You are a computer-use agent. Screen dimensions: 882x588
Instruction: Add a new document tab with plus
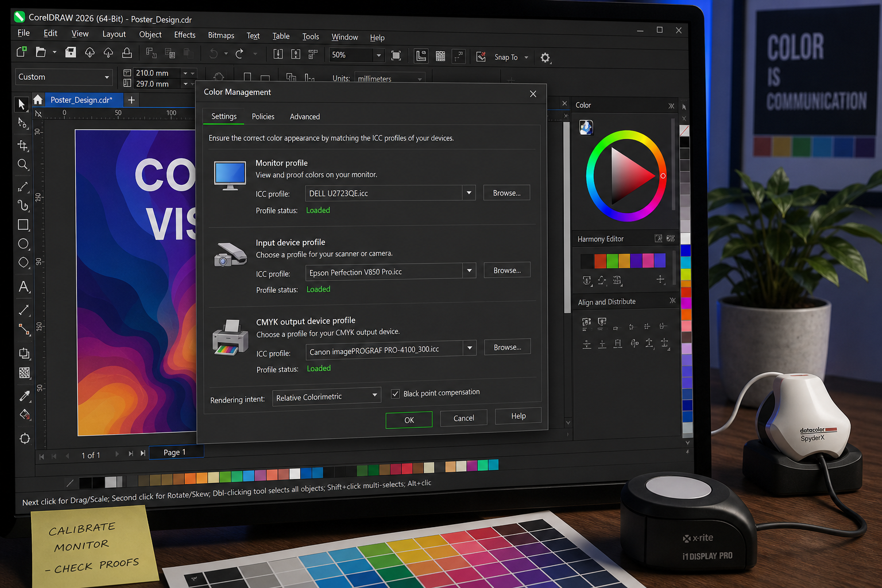pos(131,100)
